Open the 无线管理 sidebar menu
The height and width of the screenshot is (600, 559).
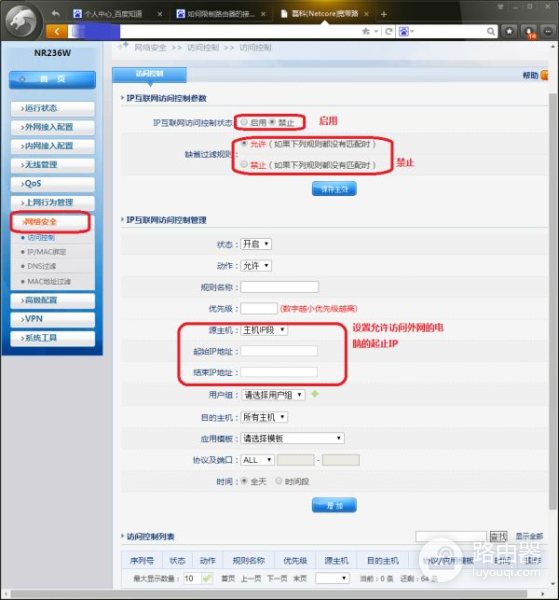pyautogui.click(x=52, y=165)
